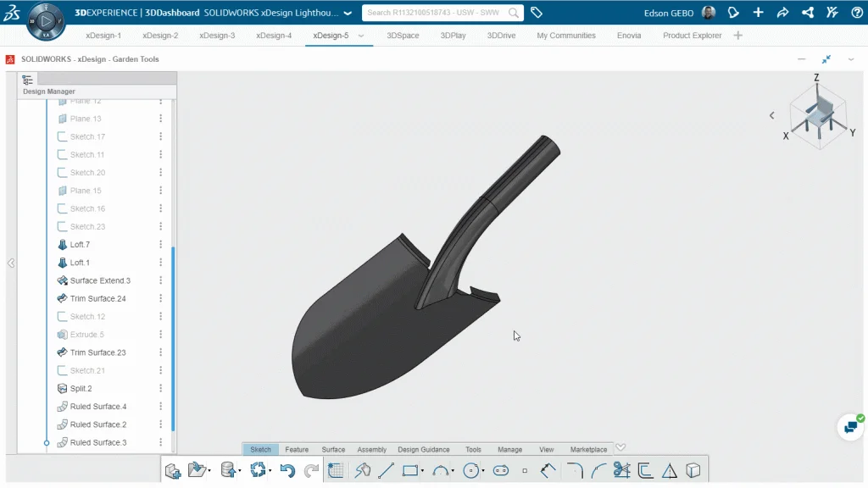The height and width of the screenshot is (488, 868).
Task: Expand the Circle tool dropdown arrow
Action: click(482, 471)
